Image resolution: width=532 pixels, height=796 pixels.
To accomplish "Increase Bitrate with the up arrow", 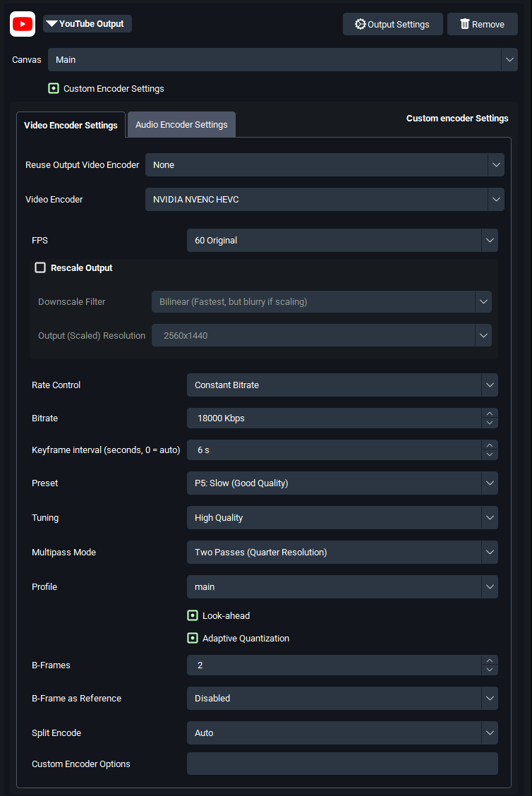I will point(490,414).
